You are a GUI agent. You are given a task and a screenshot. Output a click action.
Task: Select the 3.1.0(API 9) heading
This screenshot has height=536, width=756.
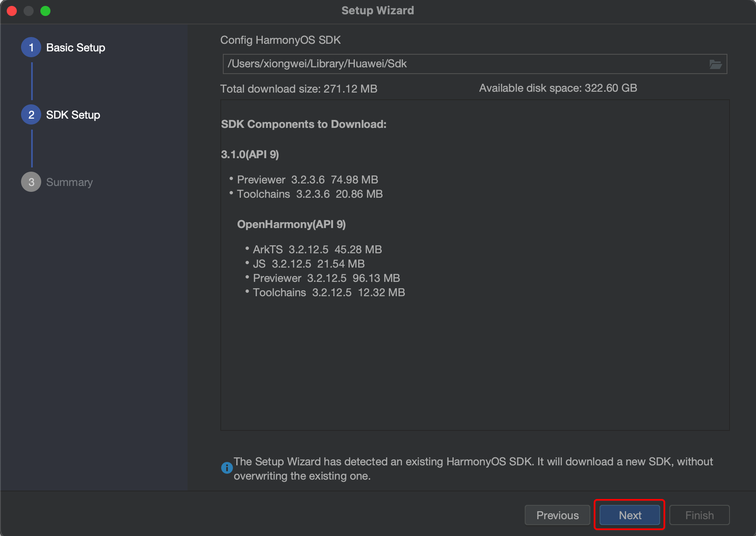[x=250, y=154]
